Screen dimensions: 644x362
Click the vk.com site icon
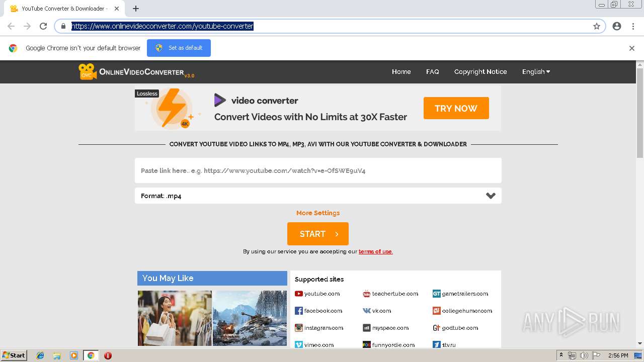(x=367, y=311)
